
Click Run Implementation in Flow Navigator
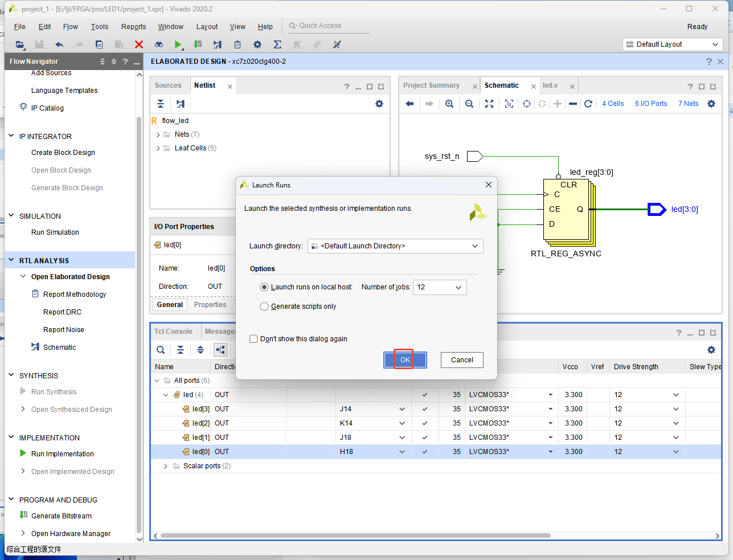pyautogui.click(x=63, y=454)
